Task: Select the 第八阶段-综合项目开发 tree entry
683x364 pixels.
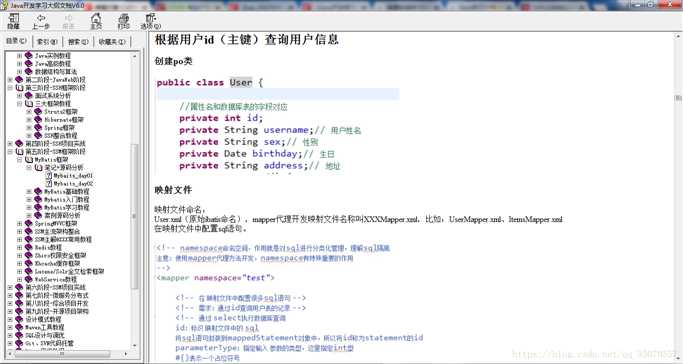Action: click(57, 303)
